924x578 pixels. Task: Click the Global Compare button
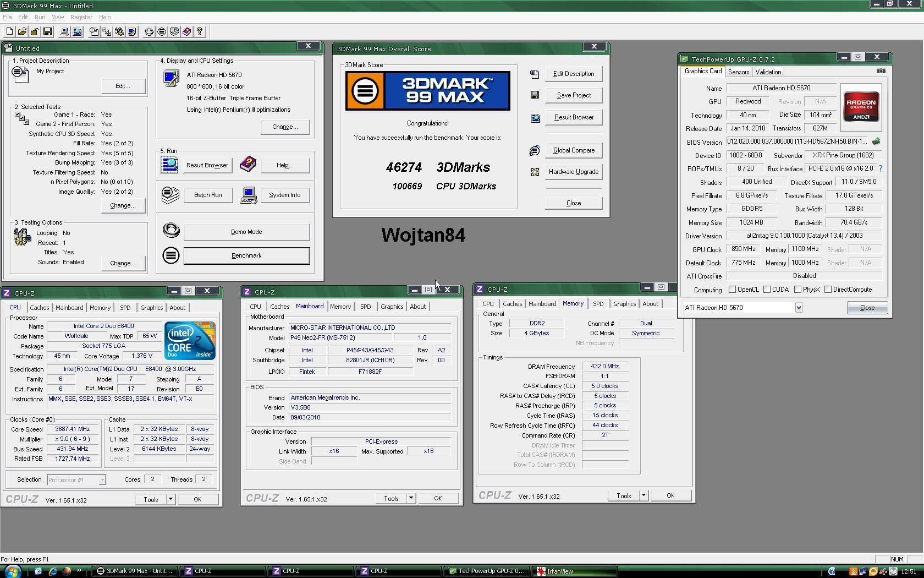tap(574, 150)
